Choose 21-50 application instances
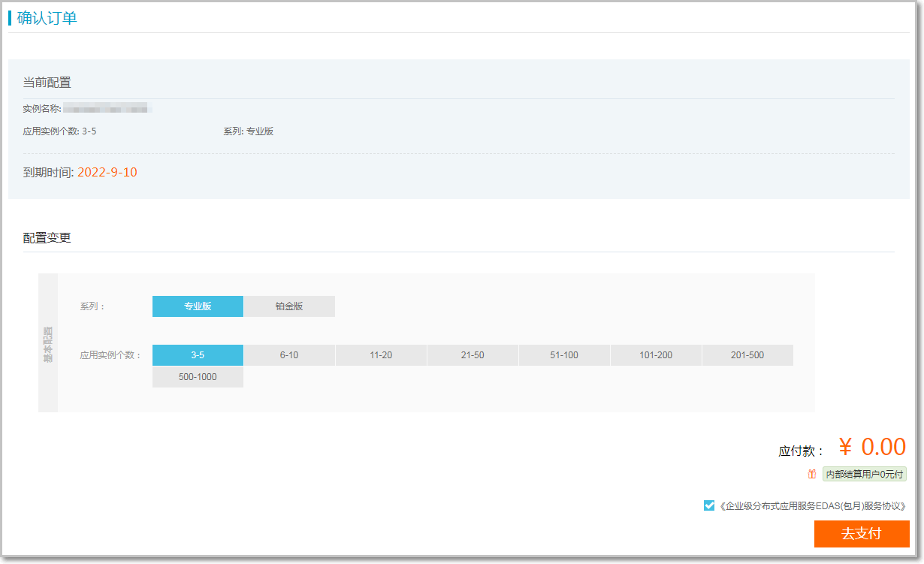 pos(473,355)
